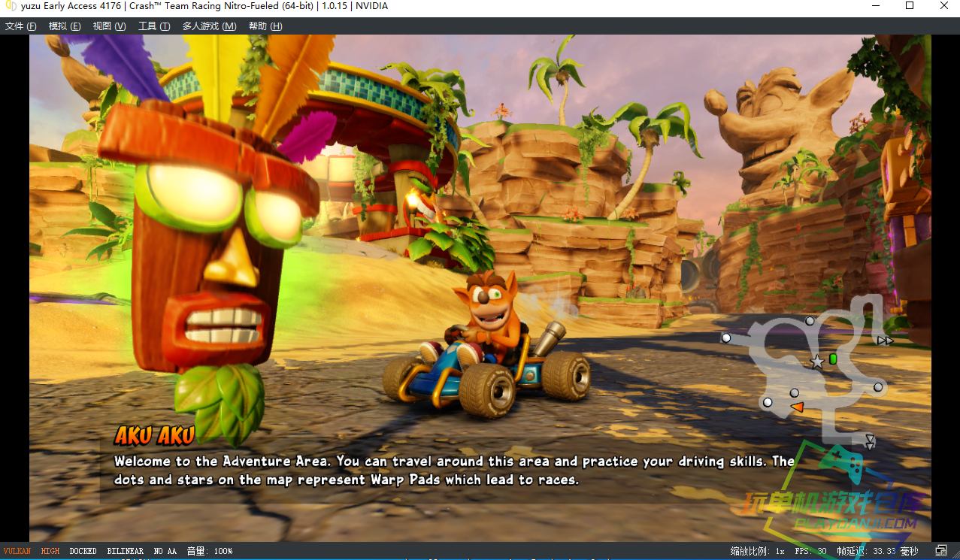Screen dimensions: 960x560
Task: Click the green player marker on minimap
Action: (x=833, y=359)
